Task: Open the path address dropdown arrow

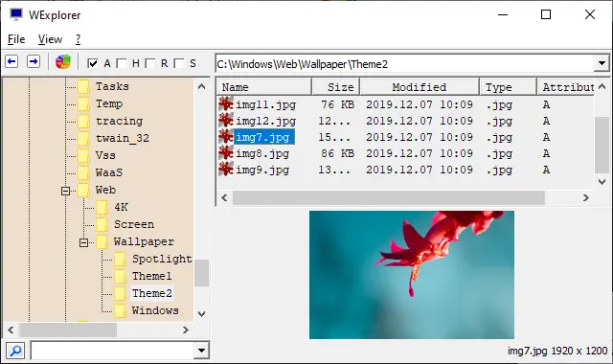Action: (x=602, y=63)
